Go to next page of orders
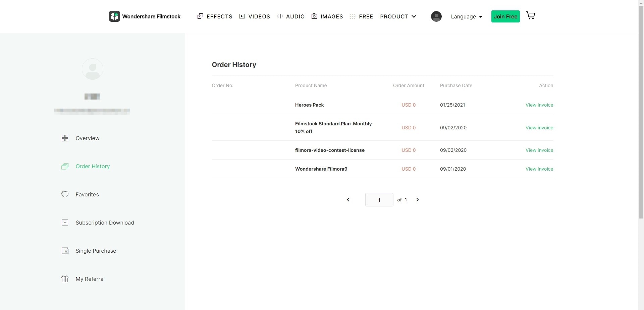Screen dimensions: 644x310 click(417, 200)
